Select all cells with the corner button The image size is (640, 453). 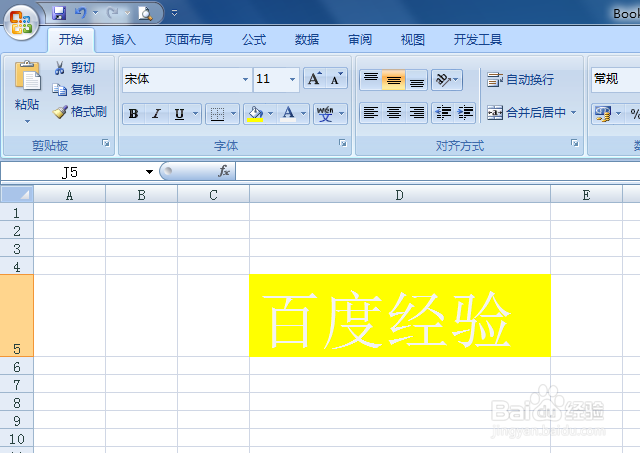coord(17,195)
